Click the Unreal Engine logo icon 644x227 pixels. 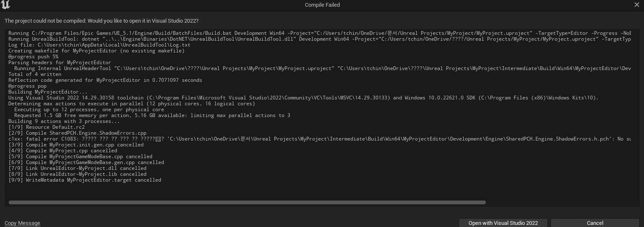point(5,5)
